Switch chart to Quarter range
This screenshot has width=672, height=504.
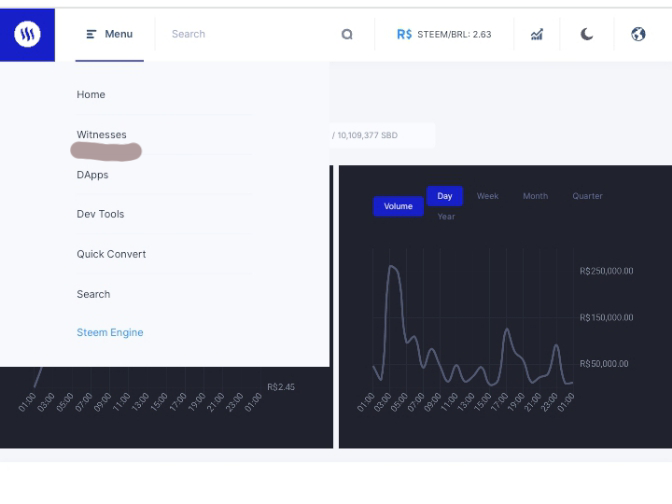(588, 196)
